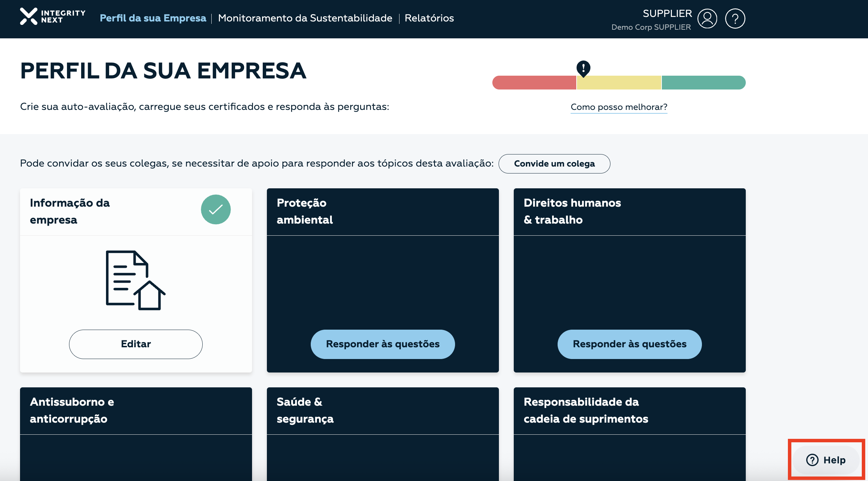The image size is (868, 481).
Task: Go to Monitoramento da Sustentabilidade
Action: coord(305,18)
